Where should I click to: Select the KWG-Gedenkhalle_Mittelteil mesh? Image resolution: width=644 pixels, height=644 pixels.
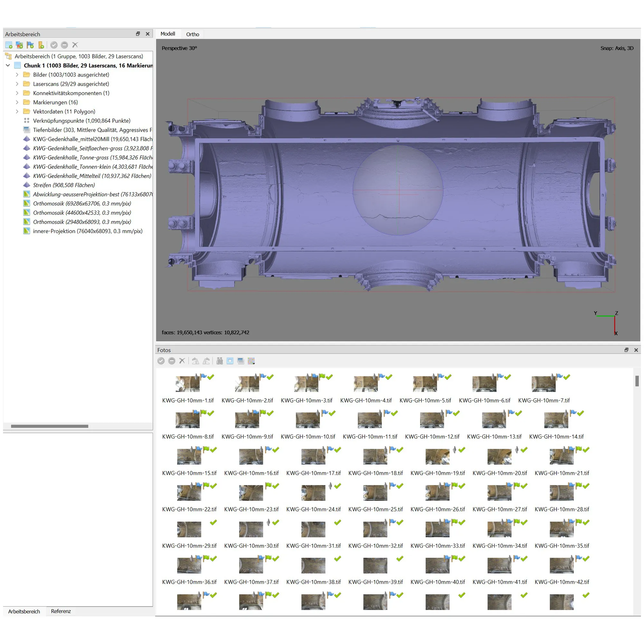(x=87, y=176)
